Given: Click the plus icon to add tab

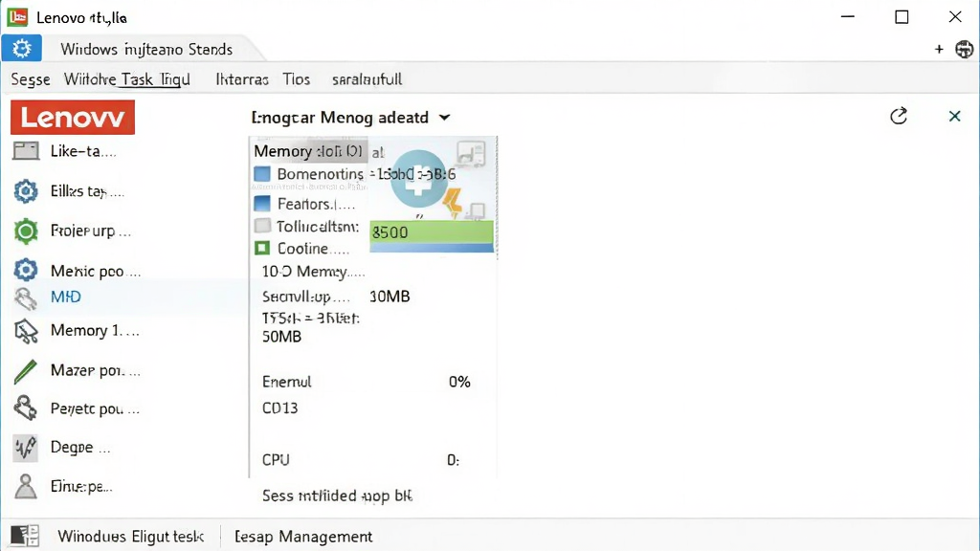Looking at the screenshot, I should click(x=939, y=50).
